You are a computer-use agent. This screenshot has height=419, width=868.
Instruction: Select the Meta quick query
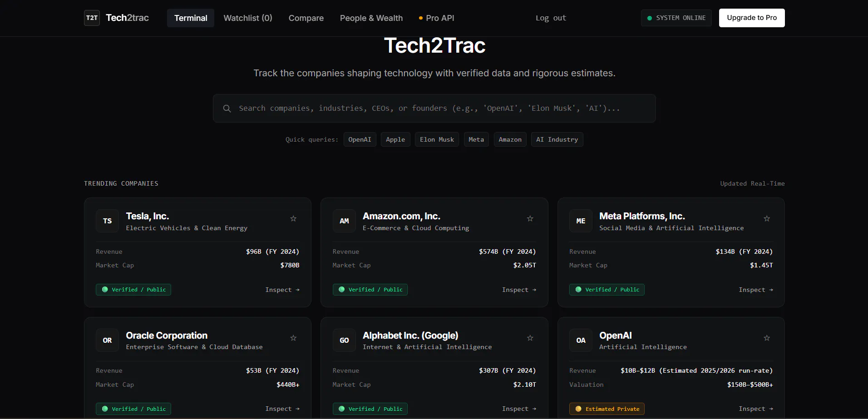(476, 139)
